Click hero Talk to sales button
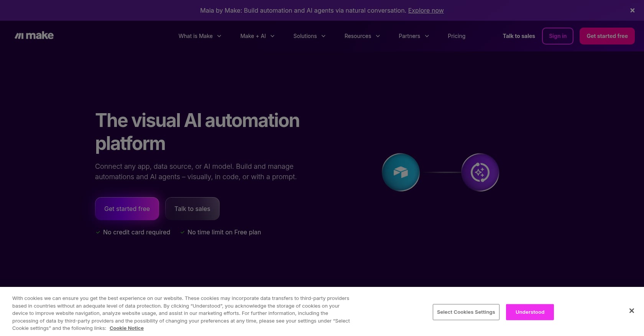644x336 pixels. [192, 209]
